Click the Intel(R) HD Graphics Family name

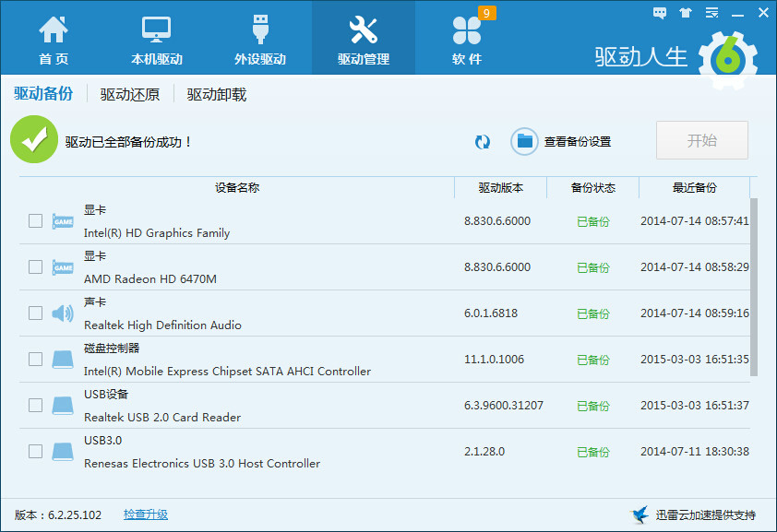157,232
